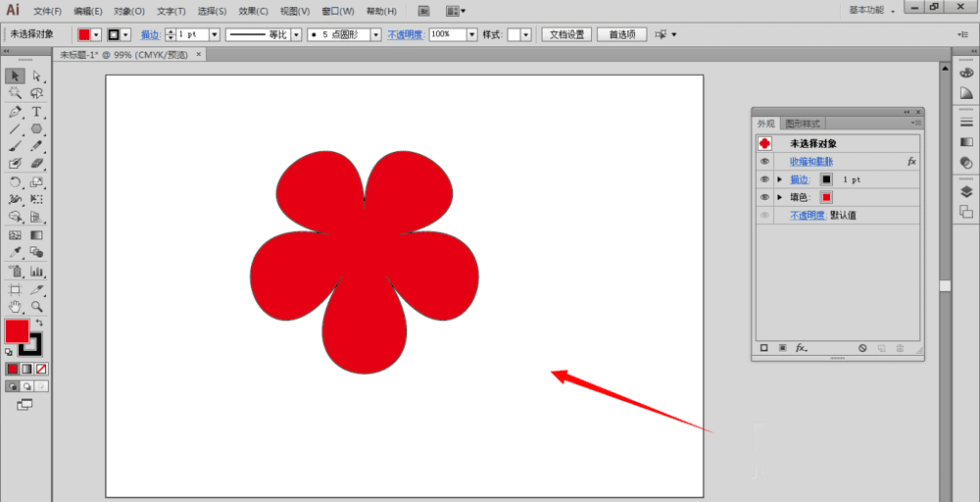
Task: Open Adobe Bridge via Br icon
Action: (x=423, y=11)
